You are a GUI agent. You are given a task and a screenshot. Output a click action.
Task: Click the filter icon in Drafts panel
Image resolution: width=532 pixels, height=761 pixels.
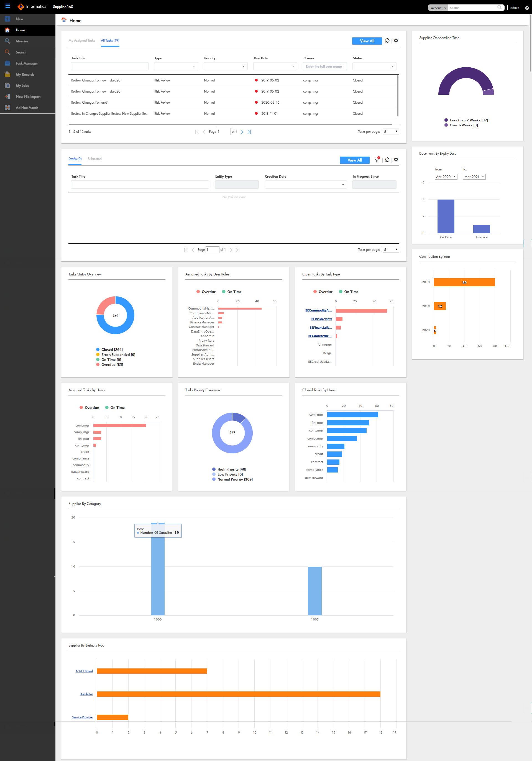(x=377, y=159)
